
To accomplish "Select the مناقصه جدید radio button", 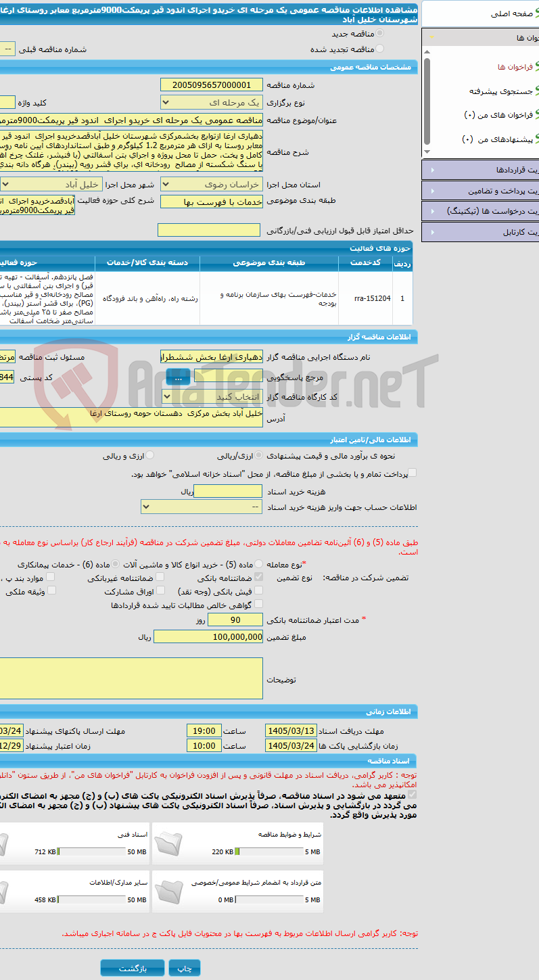I will [x=379, y=33].
